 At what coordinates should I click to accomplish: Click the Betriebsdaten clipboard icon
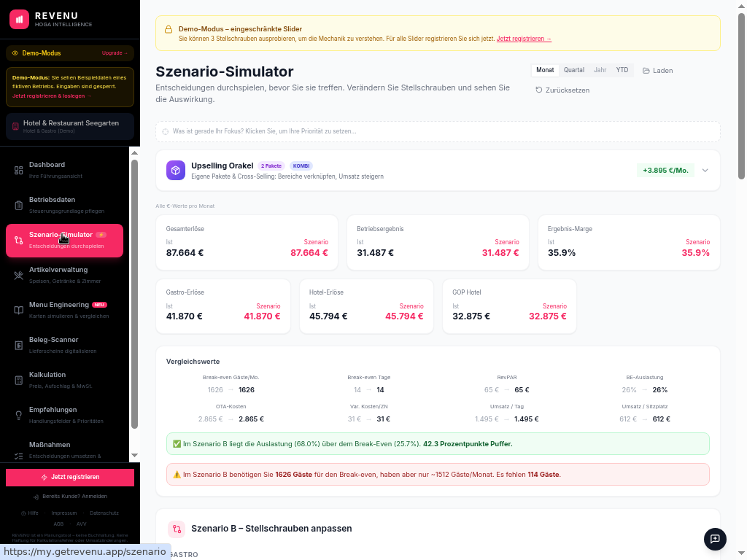click(x=19, y=205)
